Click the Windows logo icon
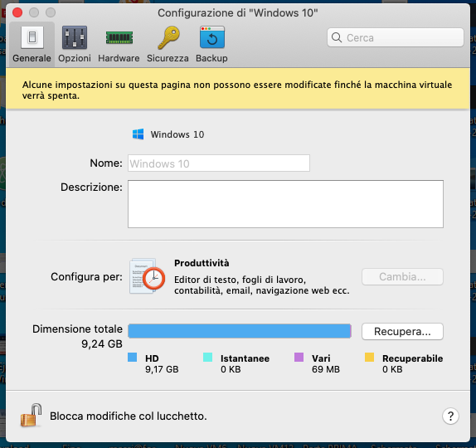This screenshot has width=476, height=448. (138, 134)
